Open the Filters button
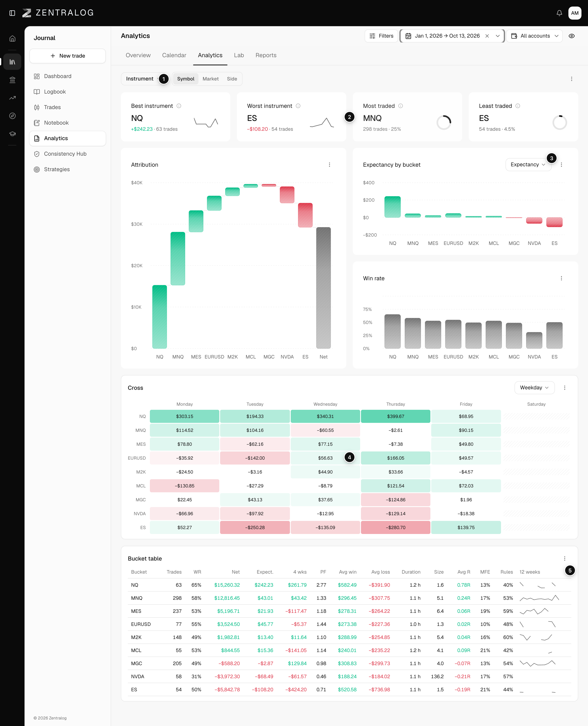This screenshot has height=726, width=588. [381, 36]
